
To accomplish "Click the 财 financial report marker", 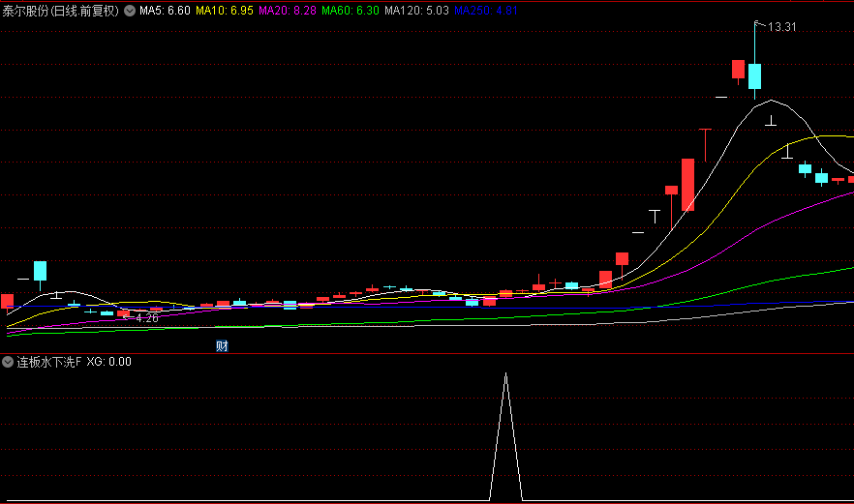I will pos(222,345).
